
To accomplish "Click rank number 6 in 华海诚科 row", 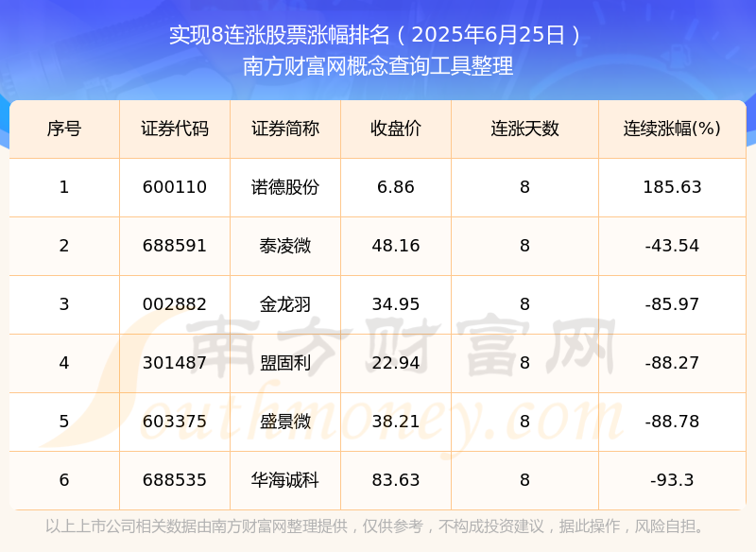I will coord(64,480).
